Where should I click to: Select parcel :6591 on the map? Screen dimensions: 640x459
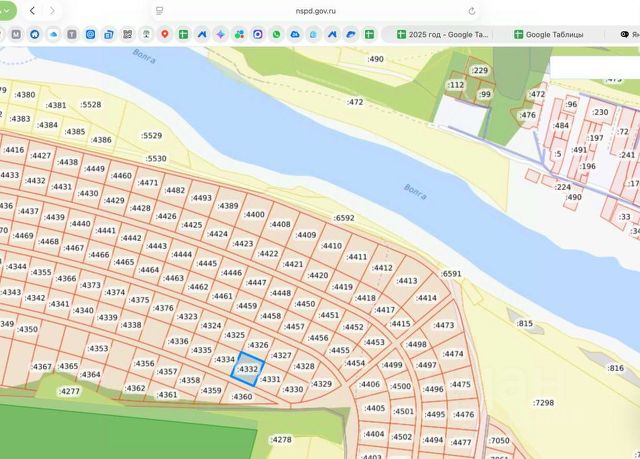tap(451, 274)
